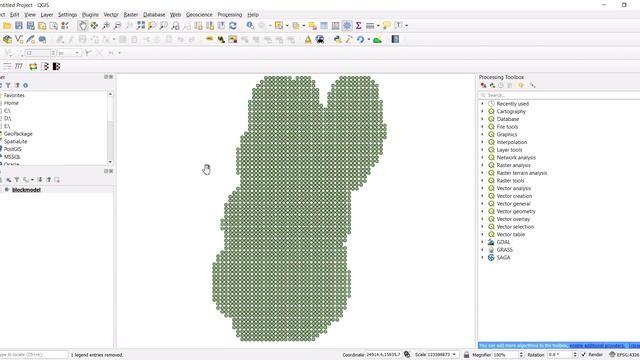Toggle coordinate extents display icon in status bar

(x=407, y=354)
